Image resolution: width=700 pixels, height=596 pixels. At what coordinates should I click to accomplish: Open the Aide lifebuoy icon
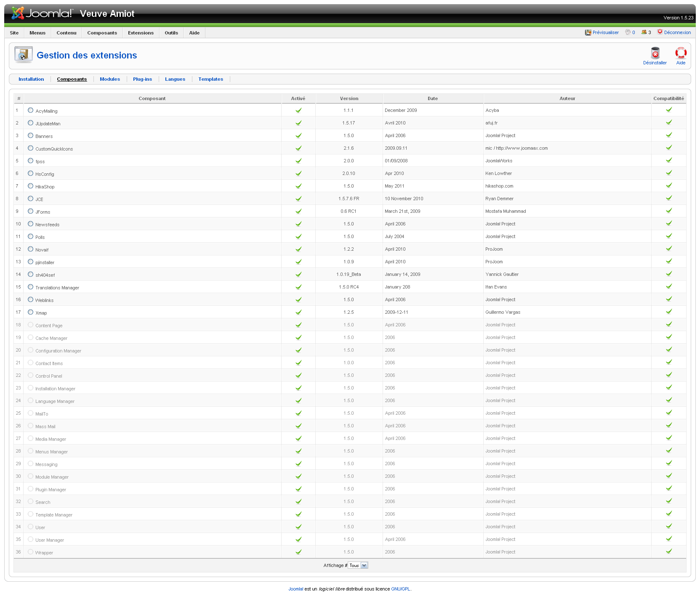[x=681, y=53]
